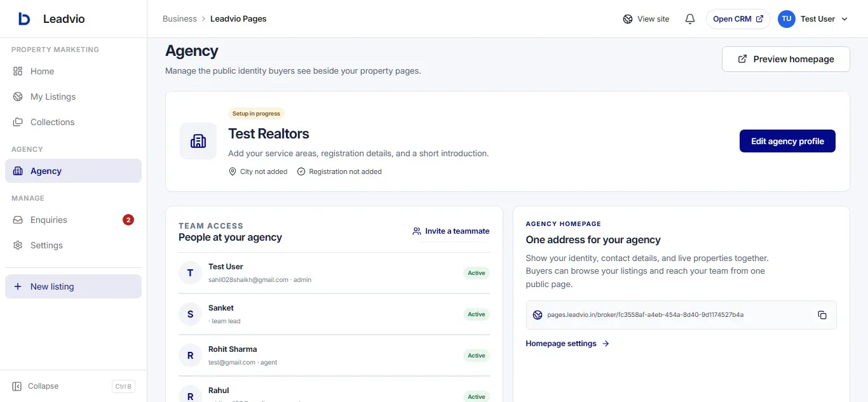868x402 pixels.
Task: Click the Active badge for Rohit Sharma
Action: click(x=477, y=356)
